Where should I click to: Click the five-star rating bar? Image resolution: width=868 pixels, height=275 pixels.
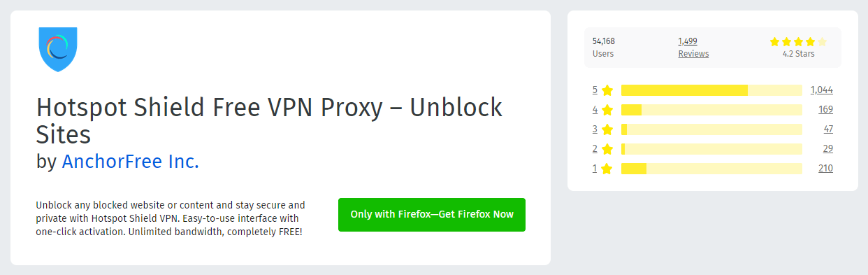tap(711, 90)
